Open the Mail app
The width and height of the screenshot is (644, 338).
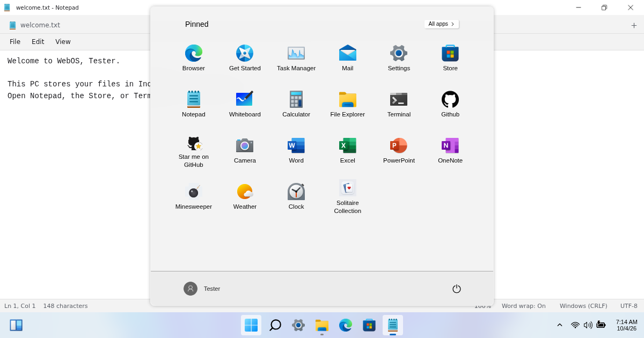348,58
